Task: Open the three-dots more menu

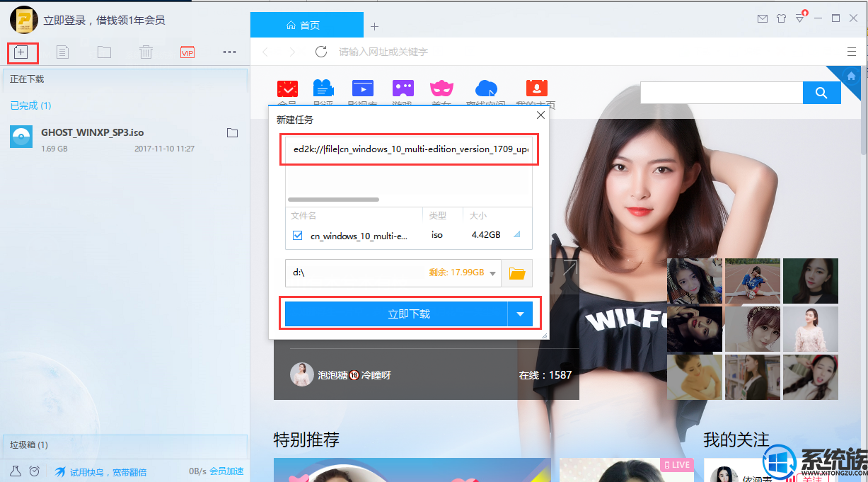Action: click(229, 52)
